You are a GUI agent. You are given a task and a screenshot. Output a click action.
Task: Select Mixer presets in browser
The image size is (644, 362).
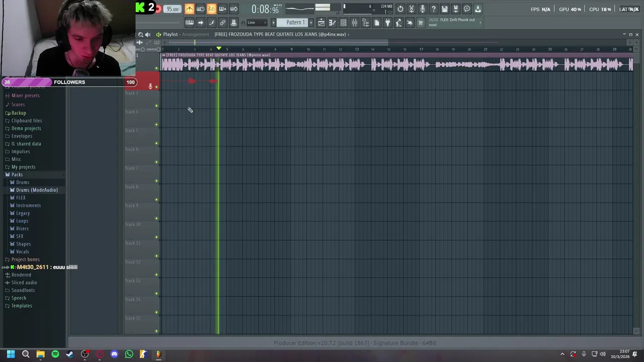point(25,96)
